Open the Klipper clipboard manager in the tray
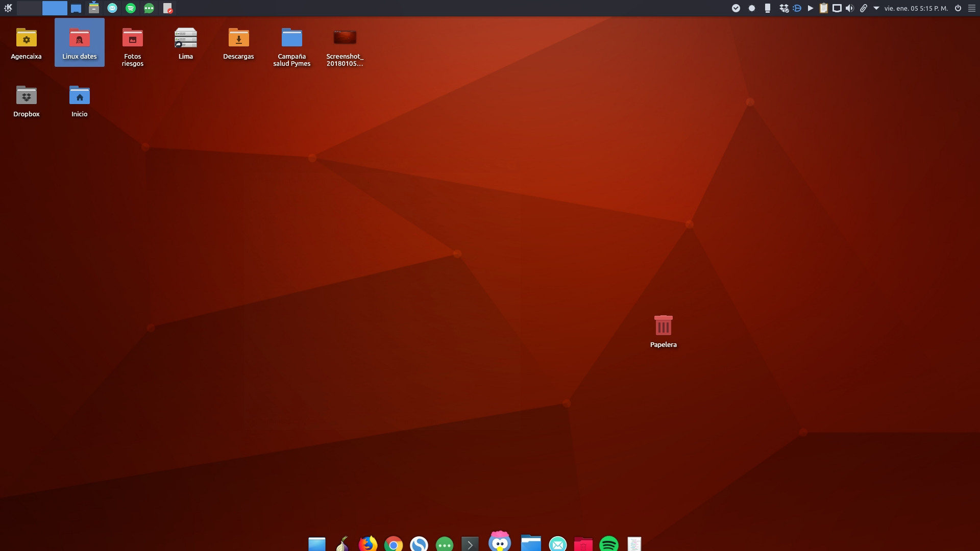The width and height of the screenshot is (980, 551). point(823,8)
